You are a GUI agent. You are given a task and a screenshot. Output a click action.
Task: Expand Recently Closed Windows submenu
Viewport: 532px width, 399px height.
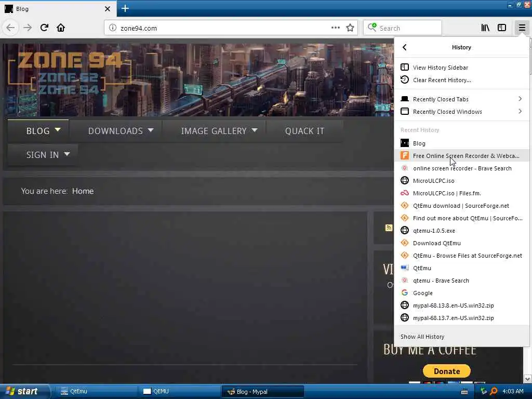point(461,112)
